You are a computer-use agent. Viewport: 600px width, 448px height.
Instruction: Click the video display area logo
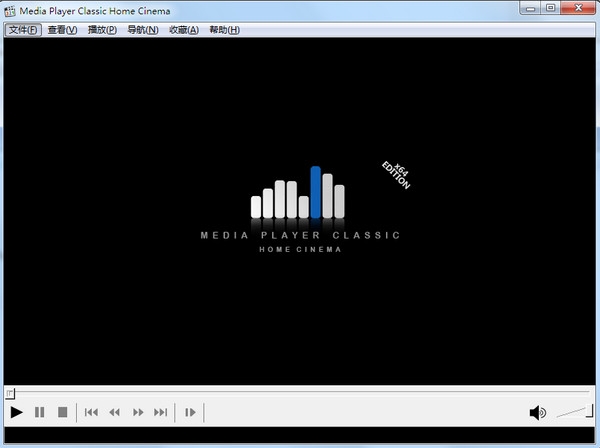300,209
